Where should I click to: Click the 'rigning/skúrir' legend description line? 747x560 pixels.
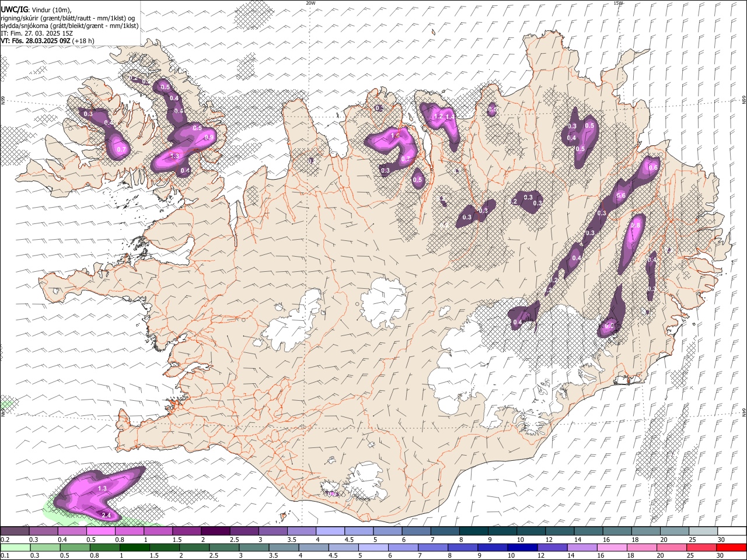(x=68, y=18)
